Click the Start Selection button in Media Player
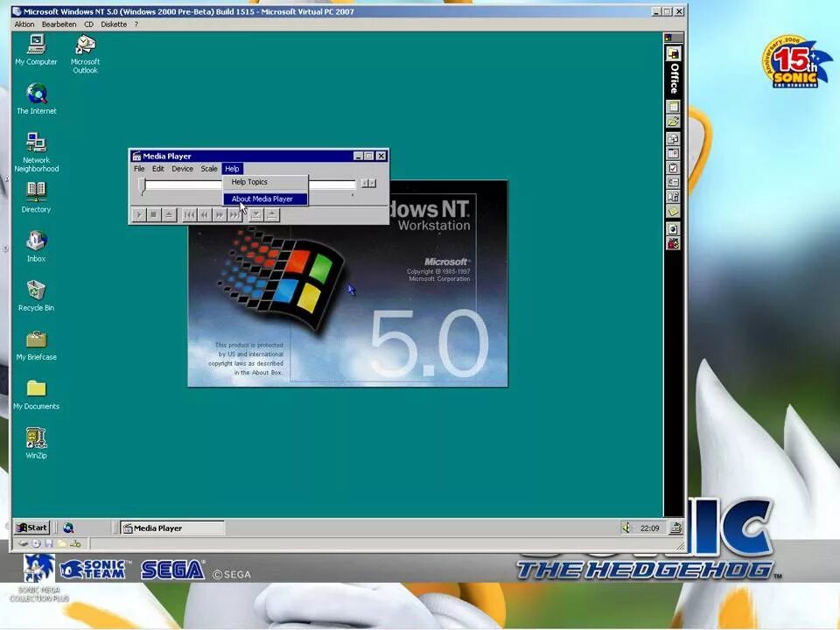This screenshot has width=840, height=630. pyautogui.click(x=256, y=215)
